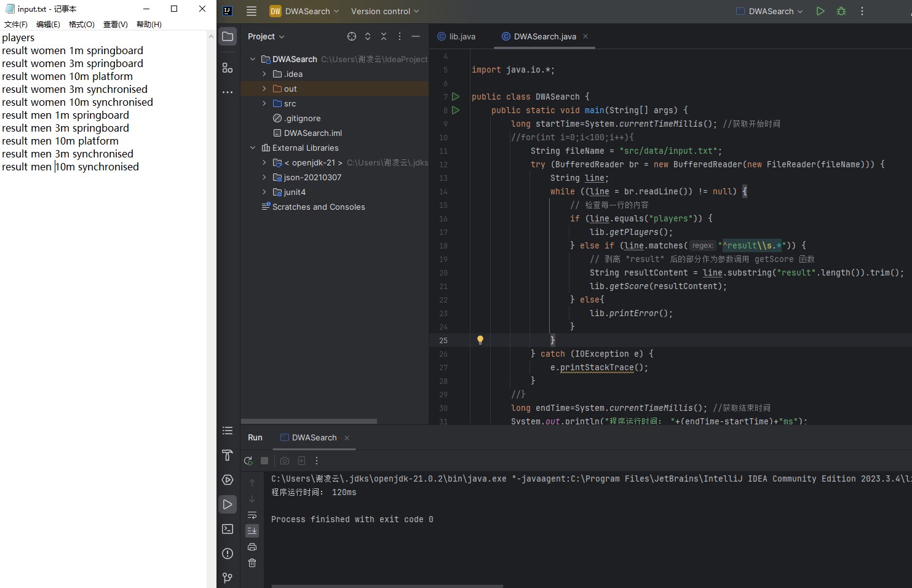
Task: Open Notepad 格式(O) menu
Action: [82, 24]
